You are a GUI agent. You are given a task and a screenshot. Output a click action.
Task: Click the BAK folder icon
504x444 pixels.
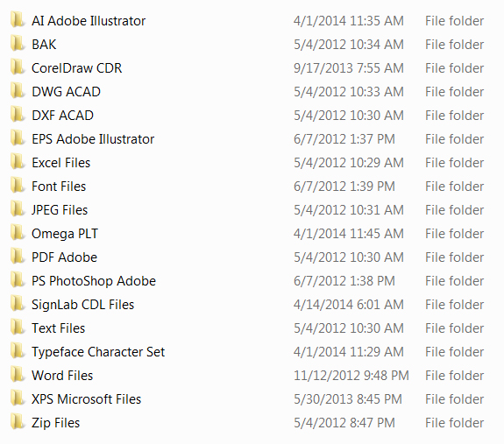tap(18, 44)
